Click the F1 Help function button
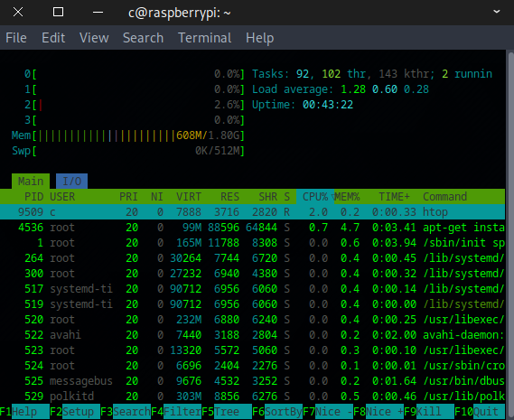 pos(24,412)
